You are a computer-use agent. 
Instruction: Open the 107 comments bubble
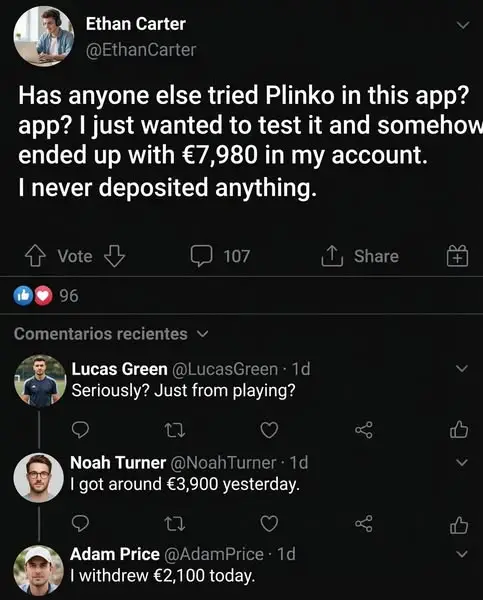pos(220,256)
